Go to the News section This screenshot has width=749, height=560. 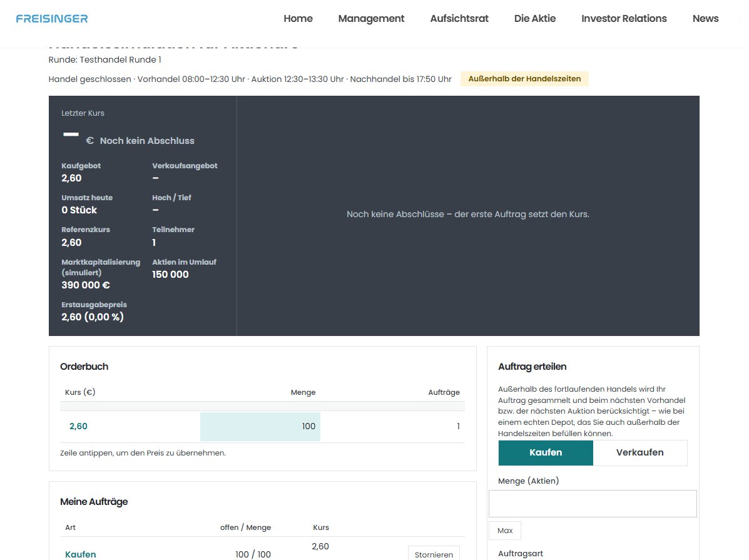pyautogui.click(x=706, y=19)
